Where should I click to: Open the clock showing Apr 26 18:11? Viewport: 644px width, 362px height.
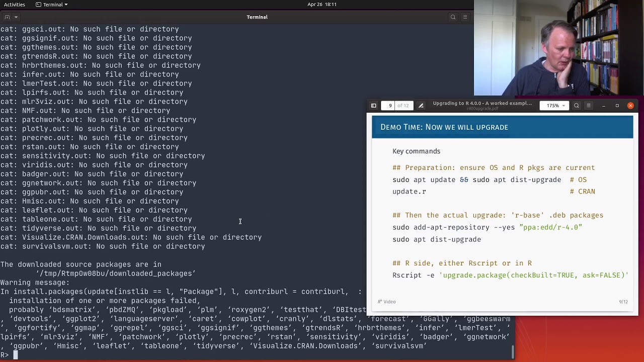[x=322, y=5]
